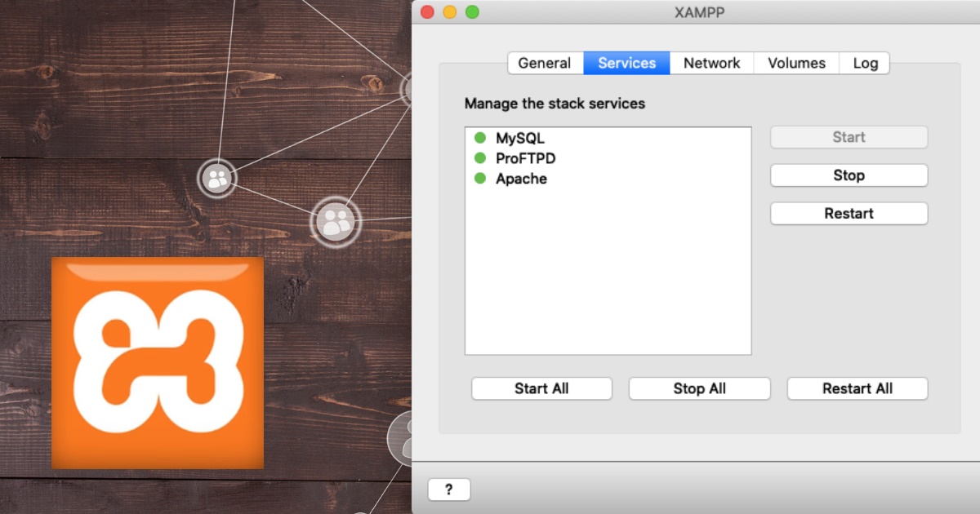This screenshot has height=514, width=980.
Task: Go to the Volumes tab
Action: [796, 63]
